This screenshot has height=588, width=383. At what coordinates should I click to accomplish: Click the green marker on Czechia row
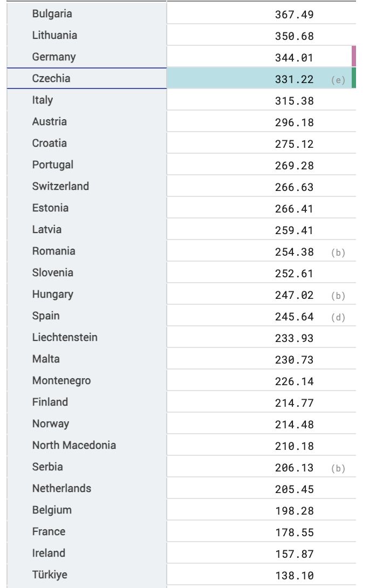(354, 78)
